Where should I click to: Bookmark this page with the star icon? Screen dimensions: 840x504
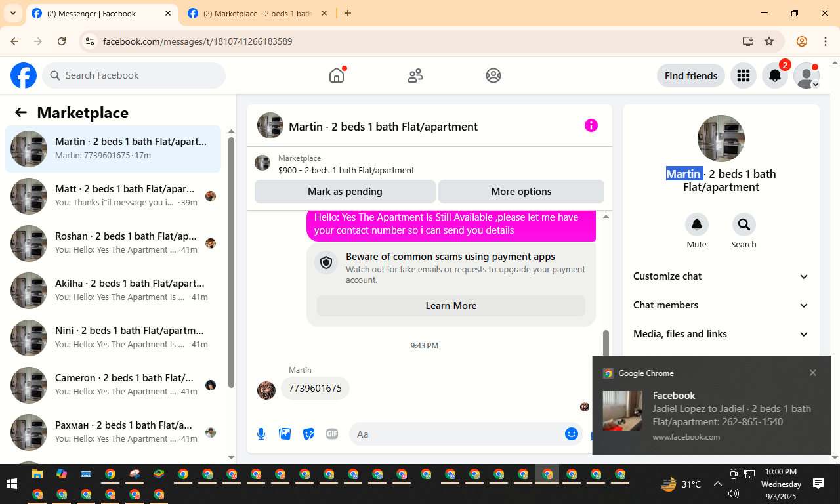coord(769,41)
